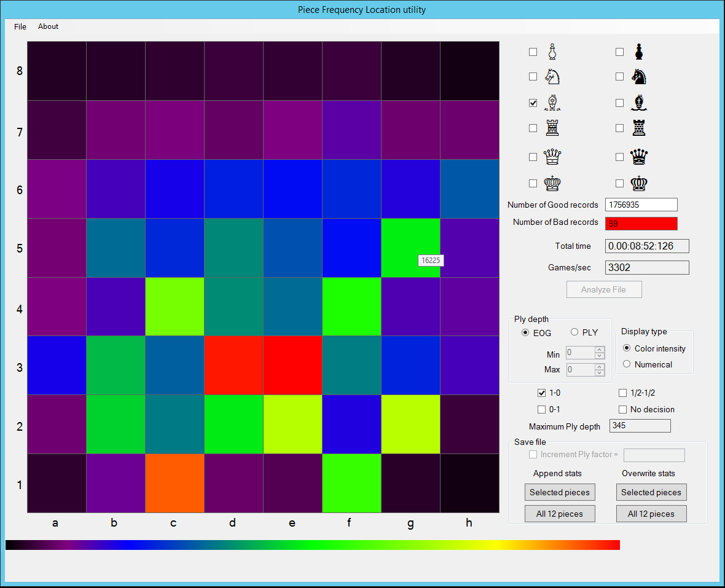Click the green g5 board square
The width and height of the screenshot is (725, 588).
410,248
